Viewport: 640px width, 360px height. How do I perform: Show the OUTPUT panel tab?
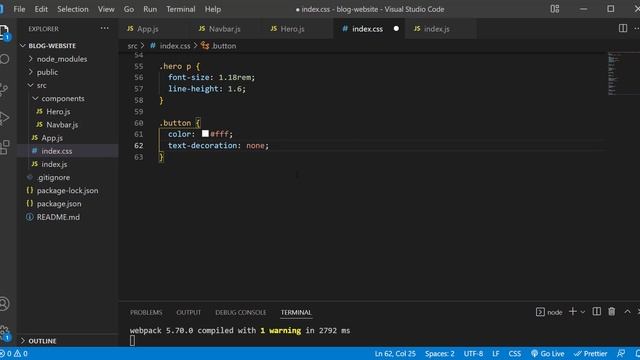point(189,312)
